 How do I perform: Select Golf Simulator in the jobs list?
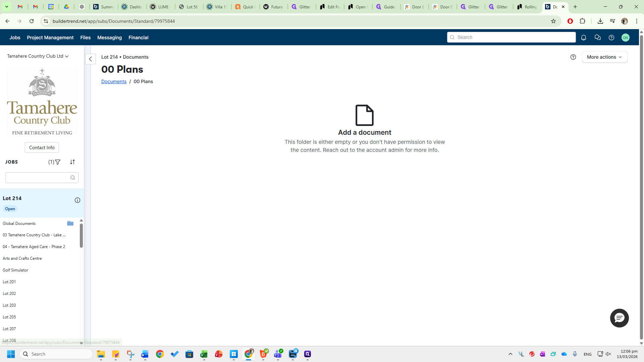(x=15, y=270)
